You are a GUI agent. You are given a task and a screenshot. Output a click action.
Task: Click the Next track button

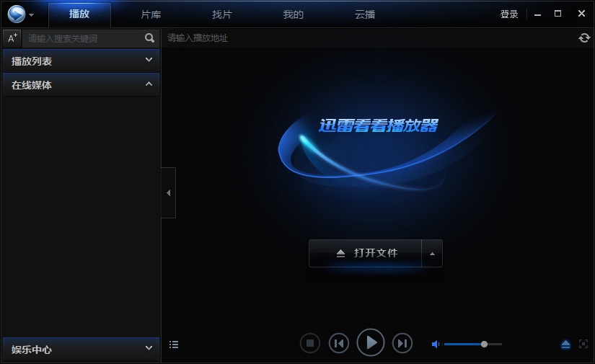(402, 343)
